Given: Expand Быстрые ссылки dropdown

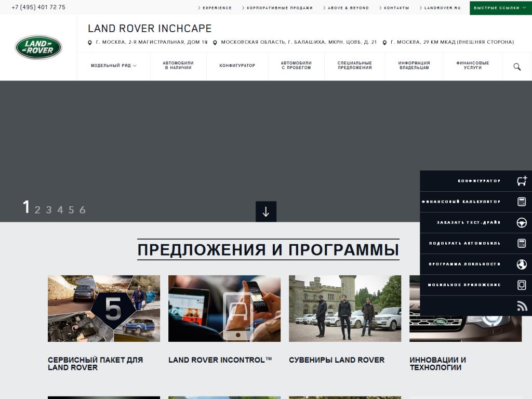Looking at the screenshot, I should (500, 8).
